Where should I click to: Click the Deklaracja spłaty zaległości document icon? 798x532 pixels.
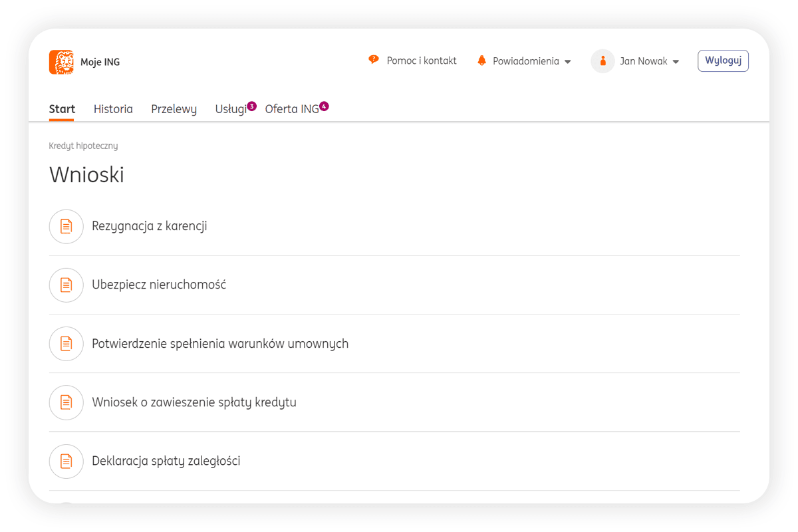(x=66, y=461)
